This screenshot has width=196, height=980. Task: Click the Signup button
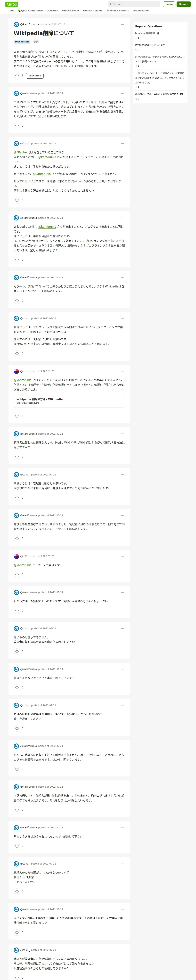click(x=183, y=4)
